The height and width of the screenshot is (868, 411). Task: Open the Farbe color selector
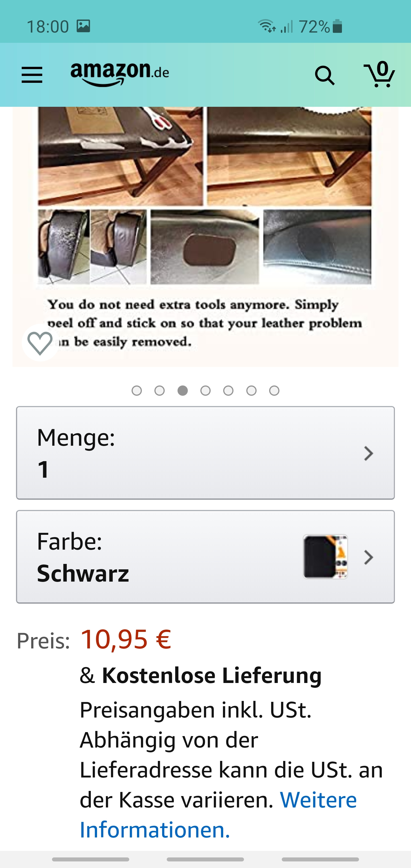(168, 557)
